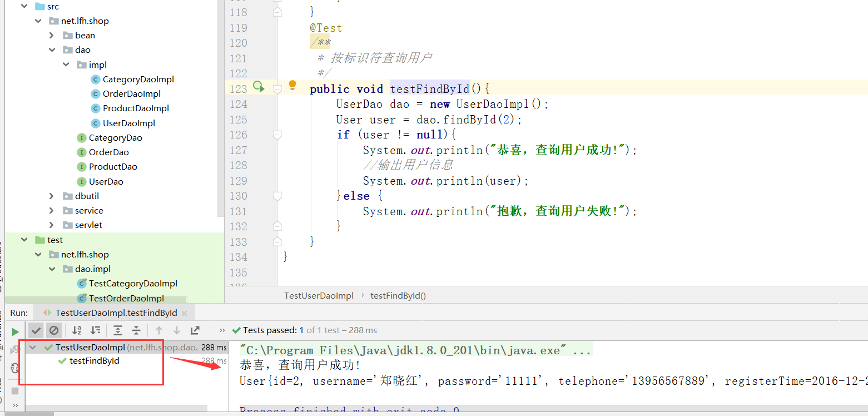This screenshot has width=868, height=416.
Task: Open UserDao interface in project tree
Action: click(106, 182)
